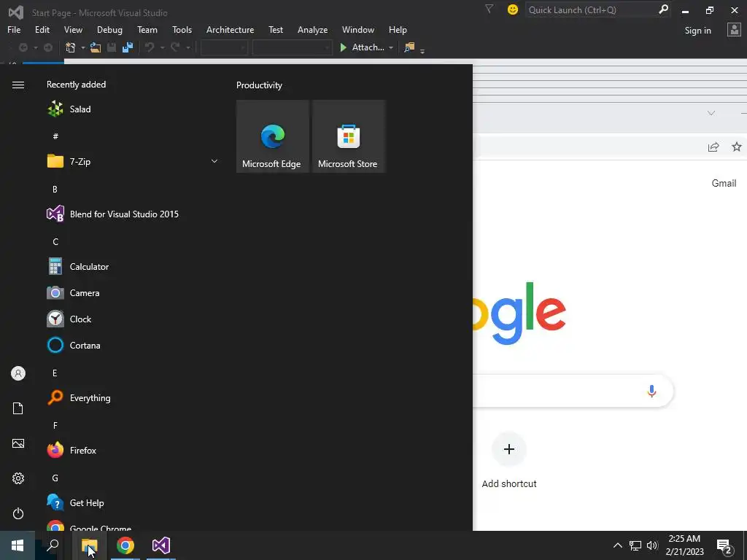Open the Get Help app
The image size is (747, 560).
pos(132,503)
